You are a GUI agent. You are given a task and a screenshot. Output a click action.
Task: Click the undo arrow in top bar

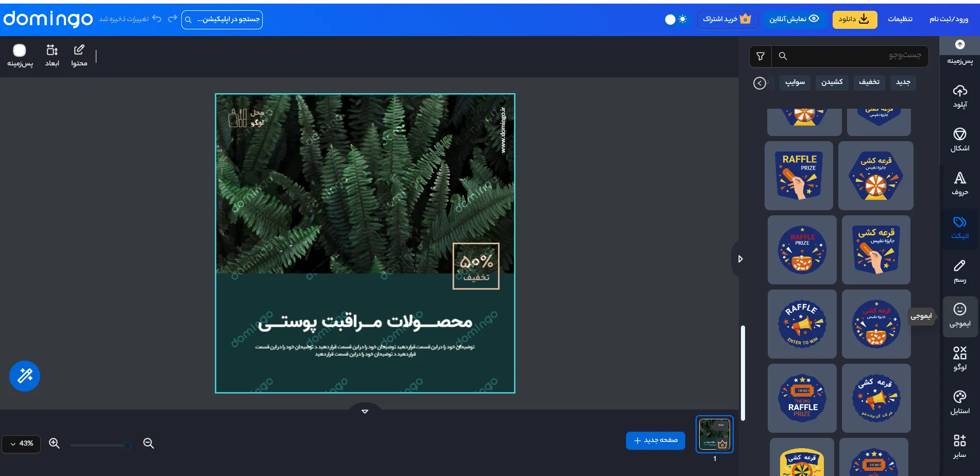[157, 19]
